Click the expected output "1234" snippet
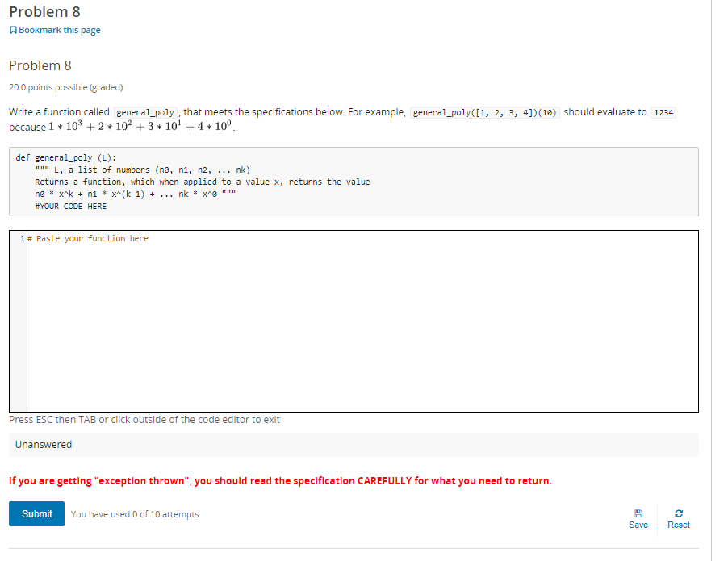 pos(663,112)
